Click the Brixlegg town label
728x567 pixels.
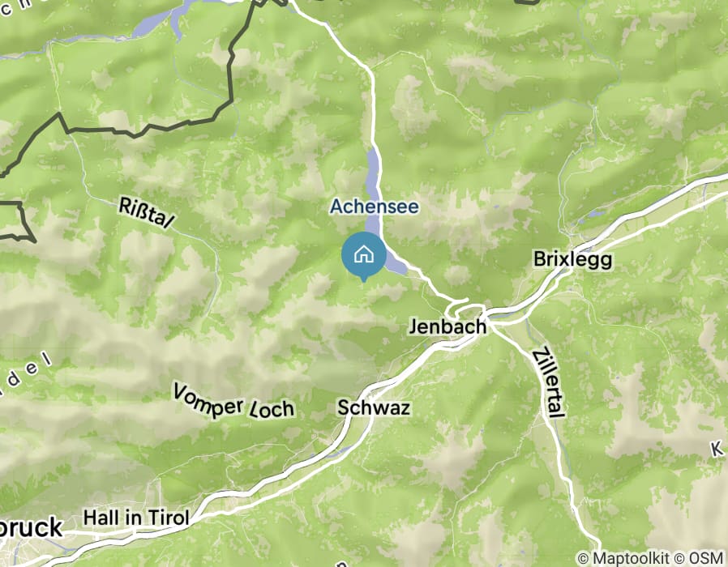click(572, 259)
